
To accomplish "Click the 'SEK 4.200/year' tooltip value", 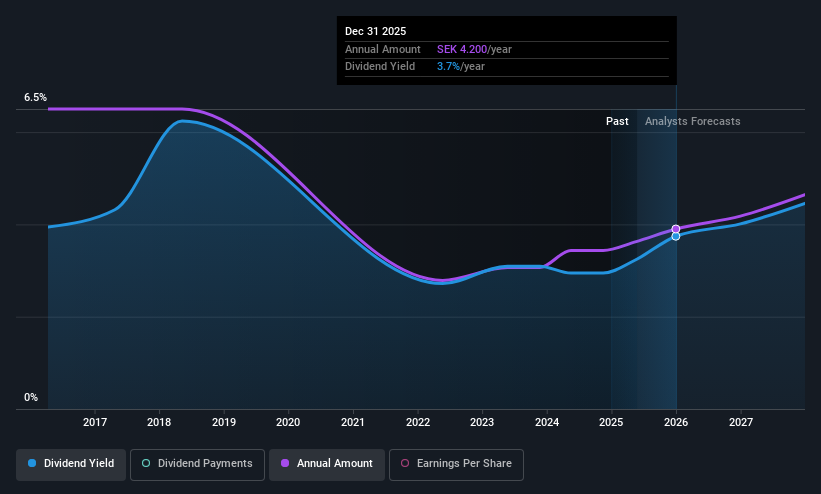I will (x=474, y=49).
